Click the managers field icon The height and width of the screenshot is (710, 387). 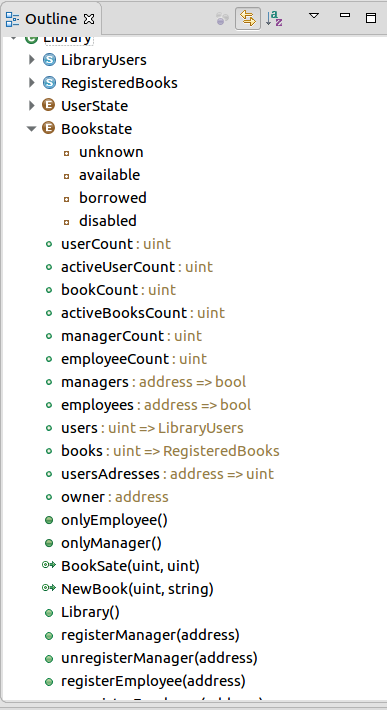(x=49, y=383)
